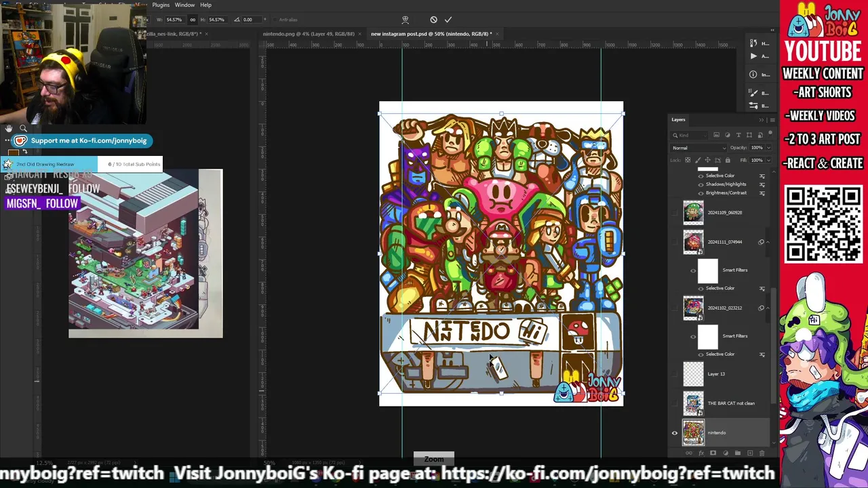The height and width of the screenshot is (488, 868).
Task: Lock layer position icon
Action: tap(707, 161)
